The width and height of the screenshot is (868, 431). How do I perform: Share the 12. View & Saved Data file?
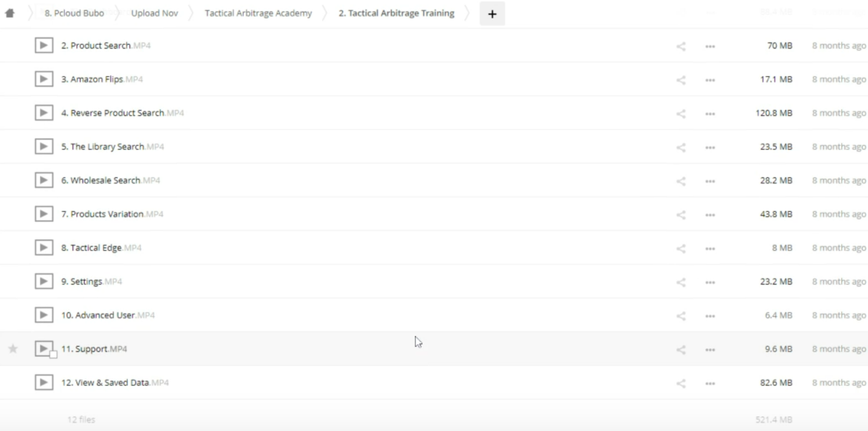click(681, 383)
